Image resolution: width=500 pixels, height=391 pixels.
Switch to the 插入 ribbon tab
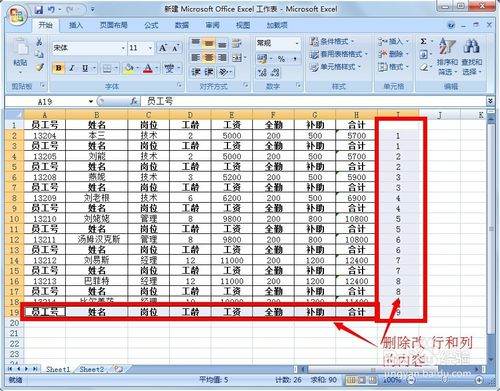click(x=76, y=25)
